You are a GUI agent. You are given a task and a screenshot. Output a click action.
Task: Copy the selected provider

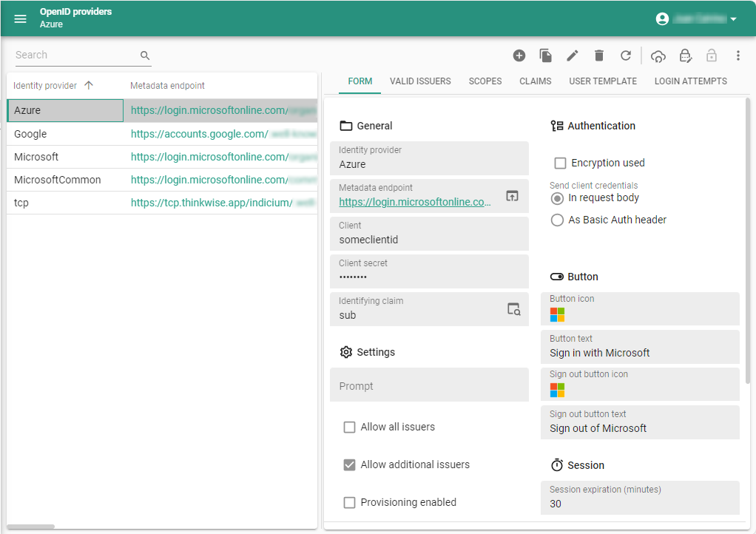pyautogui.click(x=545, y=55)
